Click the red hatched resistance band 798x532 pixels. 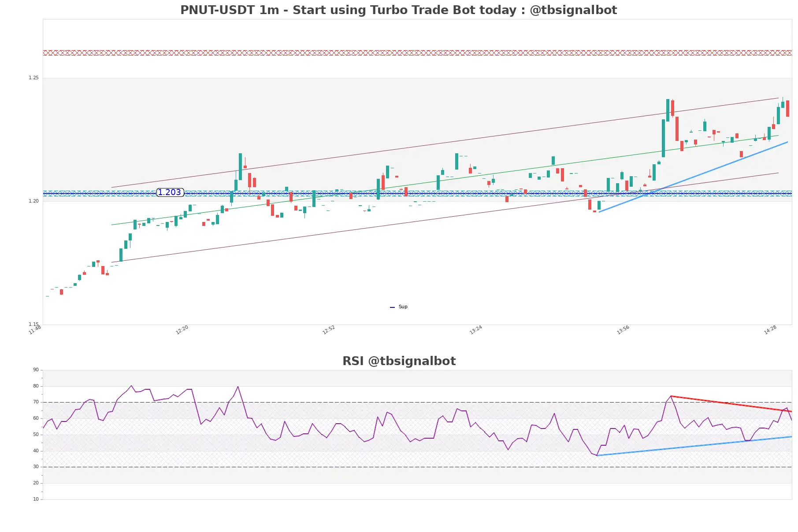click(417, 53)
